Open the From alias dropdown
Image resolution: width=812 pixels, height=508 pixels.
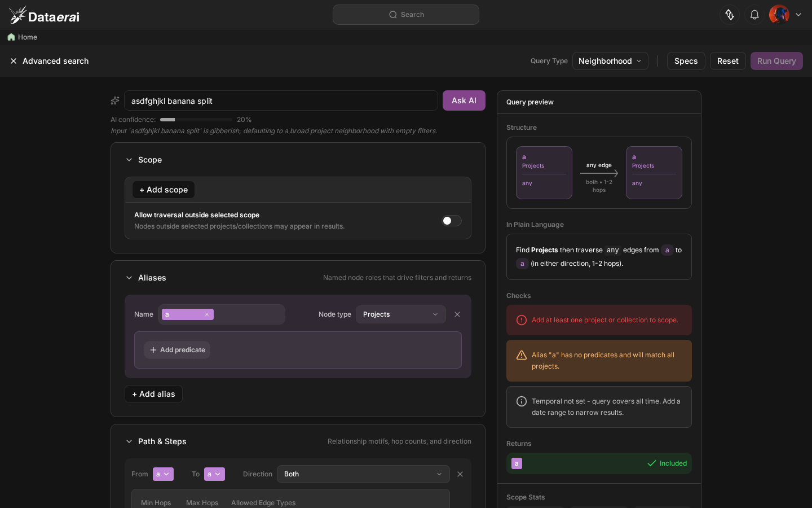coord(163,474)
